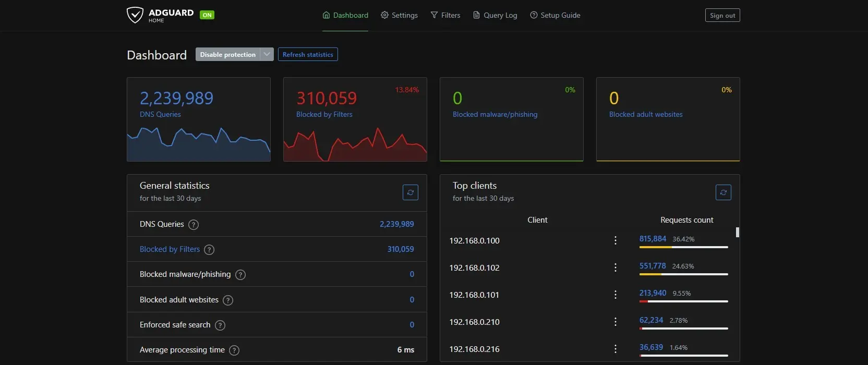Open the Setup Guide page
Viewport: 868px width, 365px height.
point(555,15)
